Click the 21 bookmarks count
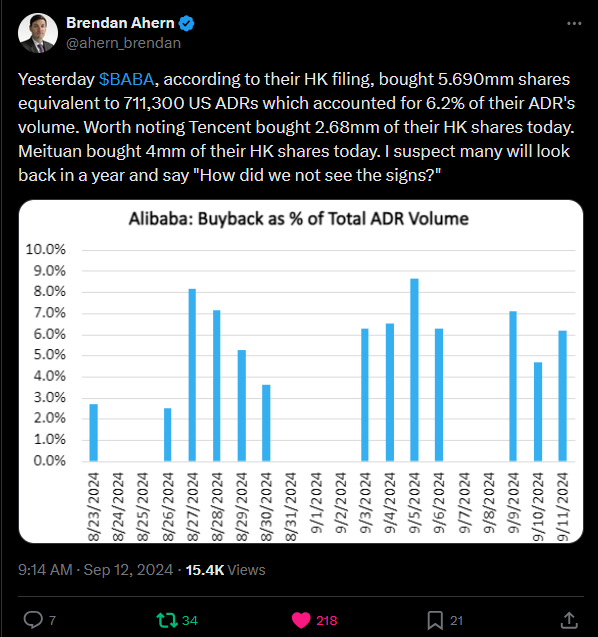The image size is (598, 637). pyautogui.click(x=457, y=621)
